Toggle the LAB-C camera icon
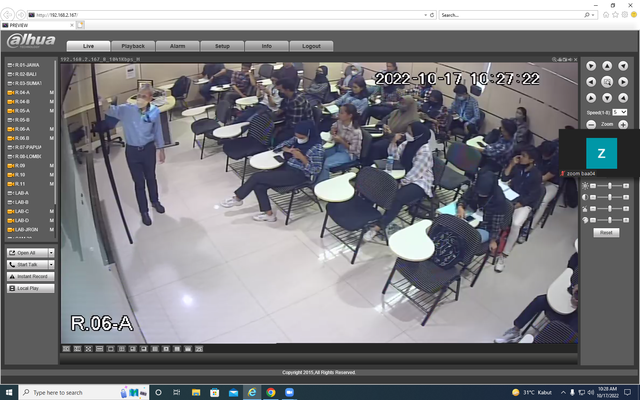The image size is (640, 400). 11,211
